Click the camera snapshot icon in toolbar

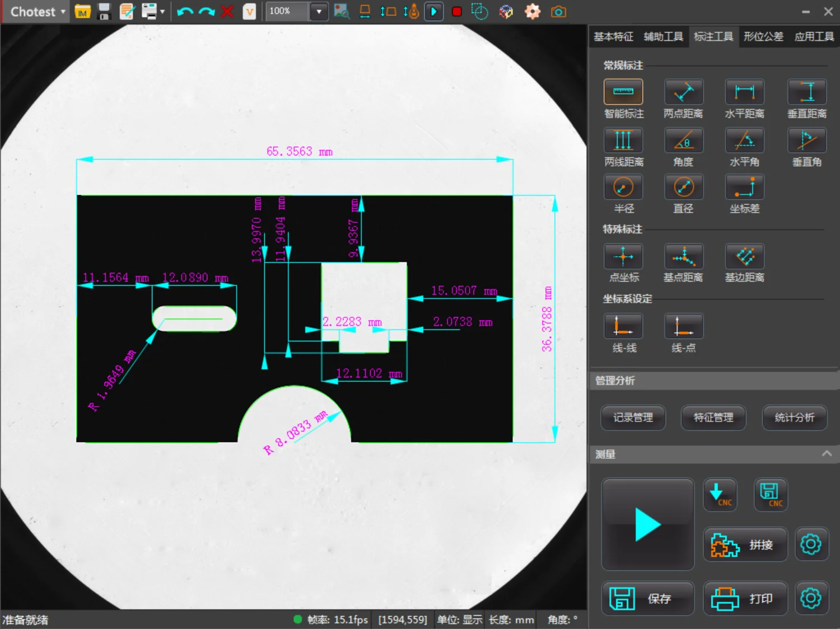[x=558, y=12]
